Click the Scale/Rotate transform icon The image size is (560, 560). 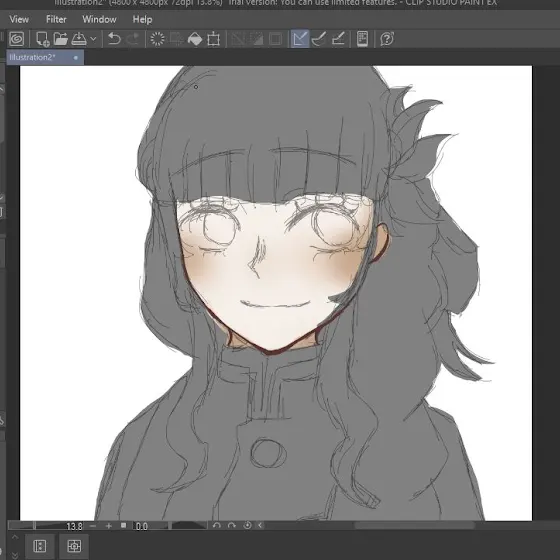213,39
